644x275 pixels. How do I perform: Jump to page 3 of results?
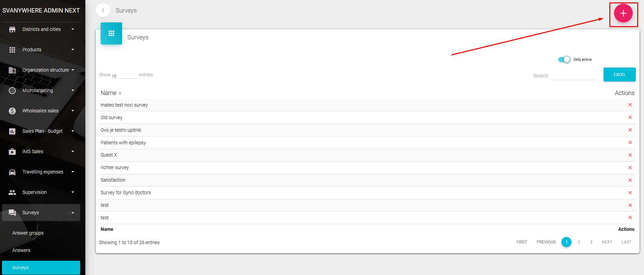pos(591,242)
